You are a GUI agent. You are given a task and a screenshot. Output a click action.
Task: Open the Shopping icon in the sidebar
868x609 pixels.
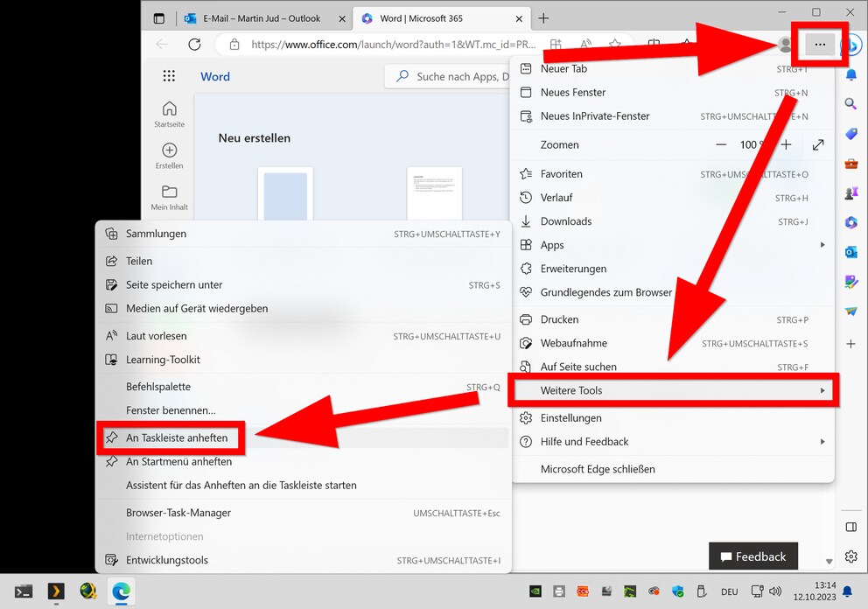pyautogui.click(x=851, y=133)
